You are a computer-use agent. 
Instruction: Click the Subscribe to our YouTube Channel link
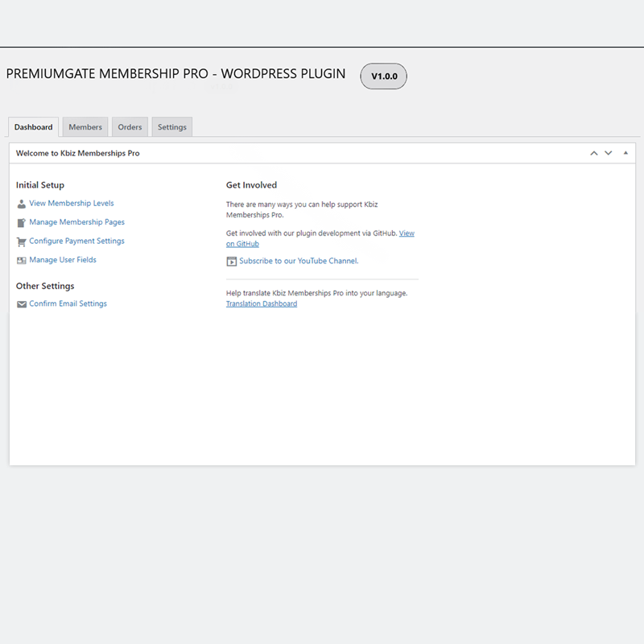point(299,261)
